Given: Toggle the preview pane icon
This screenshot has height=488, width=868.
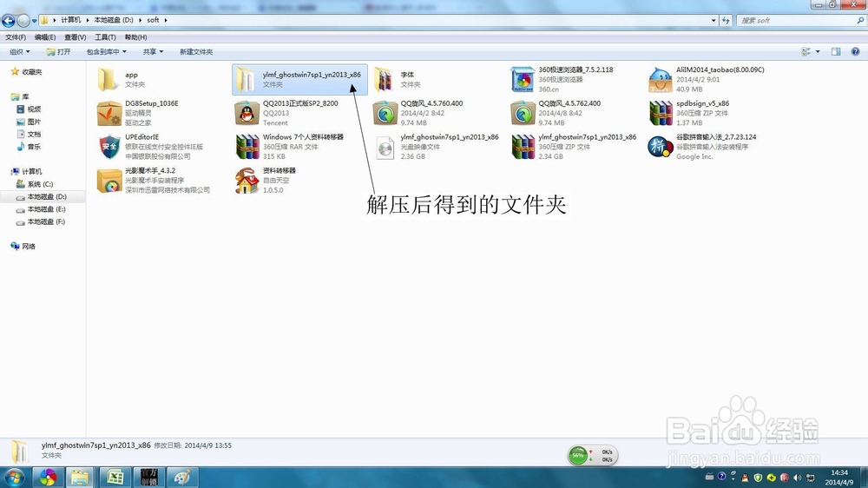Looking at the screenshot, I should (836, 51).
